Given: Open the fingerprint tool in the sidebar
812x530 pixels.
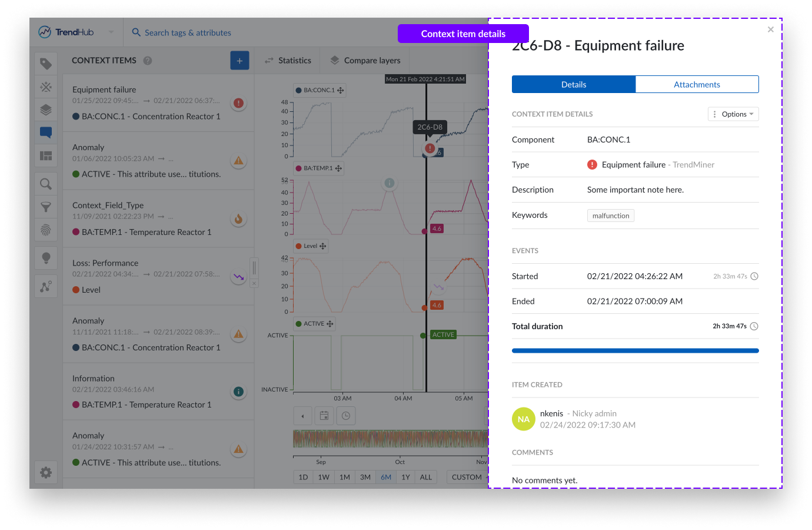Looking at the screenshot, I should [46, 230].
